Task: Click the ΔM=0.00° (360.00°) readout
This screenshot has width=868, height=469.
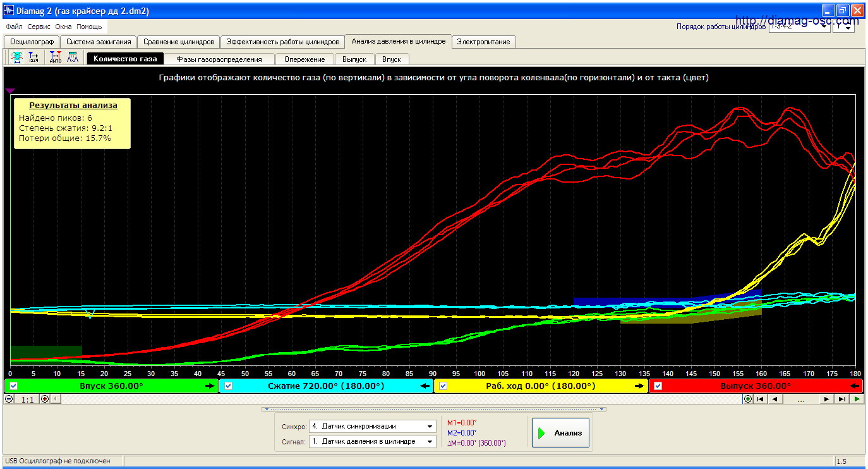Action: (x=476, y=443)
